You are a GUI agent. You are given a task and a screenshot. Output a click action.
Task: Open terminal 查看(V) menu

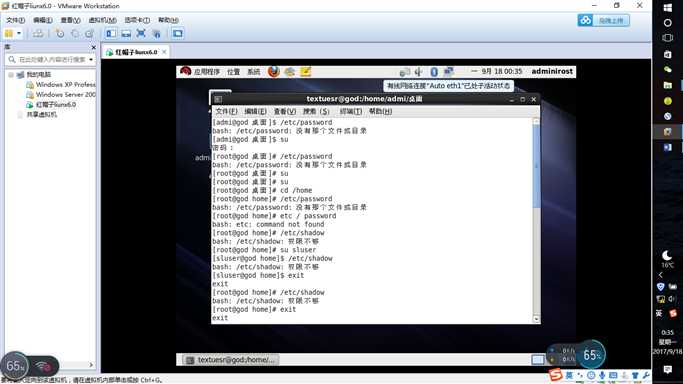pos(285,111)
